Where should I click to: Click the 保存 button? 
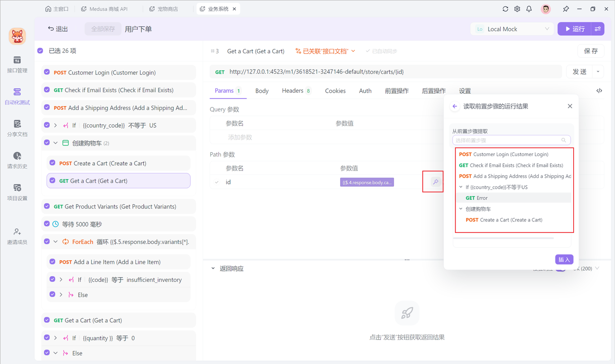click(x=590, y=51)
